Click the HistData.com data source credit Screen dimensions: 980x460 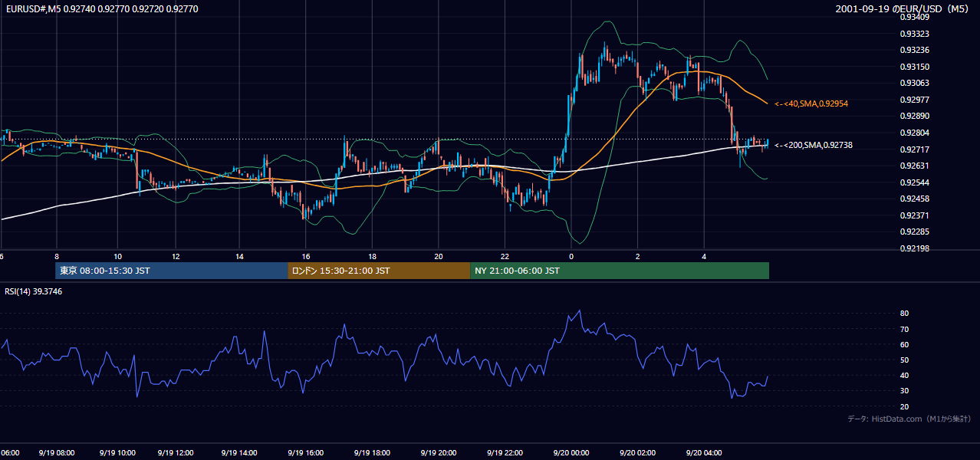tap(909, 419)
